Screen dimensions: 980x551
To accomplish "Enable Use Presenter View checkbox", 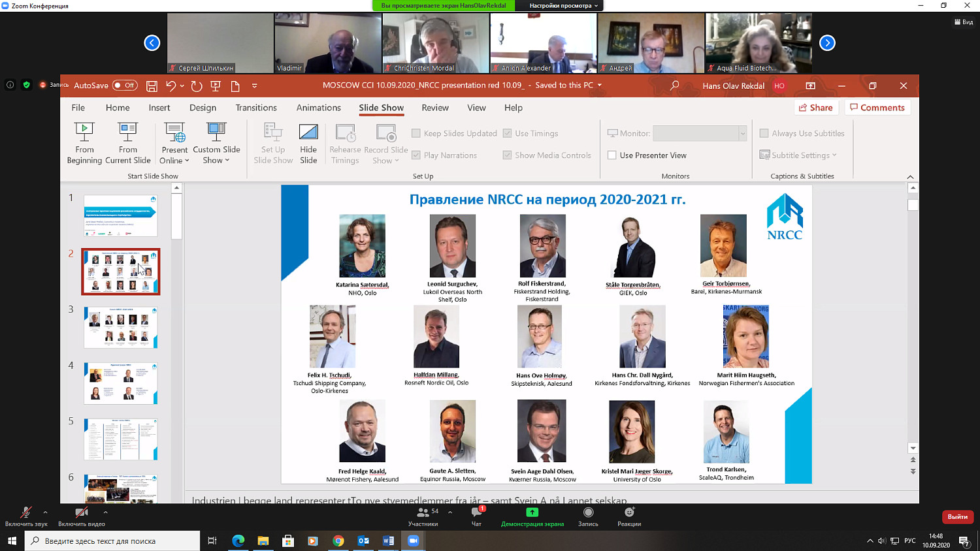I will tap(612, 155).
